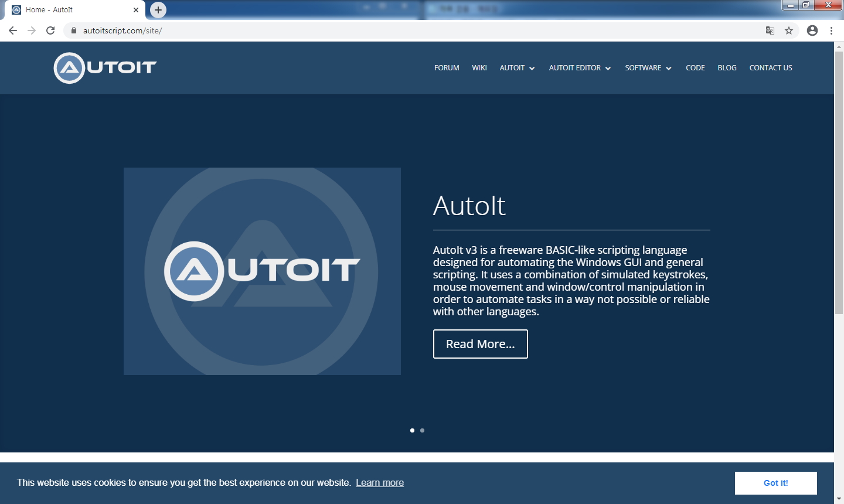Open the SOFTWARE menu item
844x504 pixels.
pyautogui.click(x=643, y=68)
